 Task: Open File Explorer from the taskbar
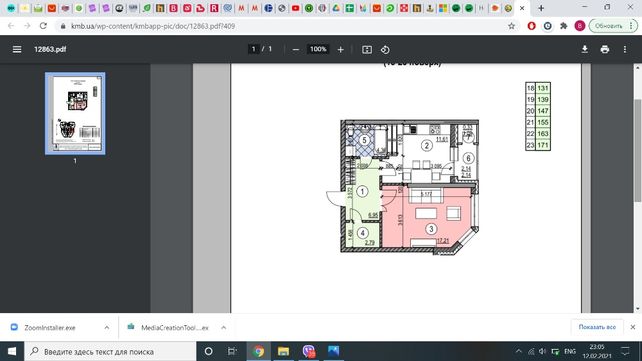283,351
